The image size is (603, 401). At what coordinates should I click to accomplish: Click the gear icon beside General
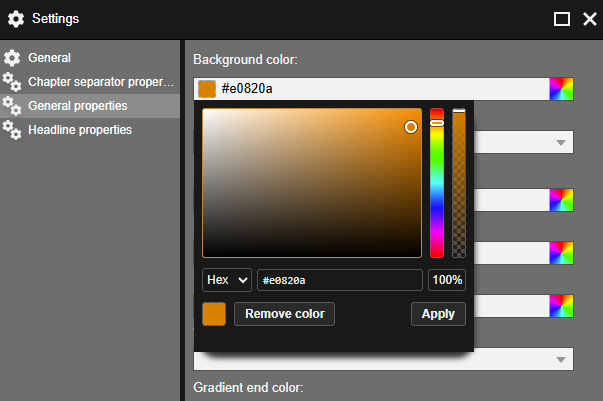tap(12, 58)
